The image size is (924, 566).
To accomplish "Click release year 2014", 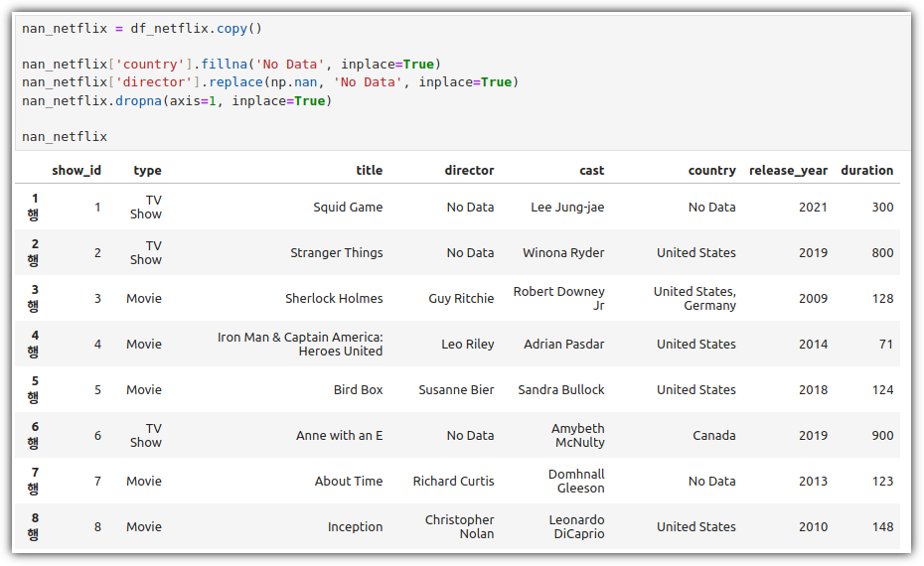I will [813, 344].
